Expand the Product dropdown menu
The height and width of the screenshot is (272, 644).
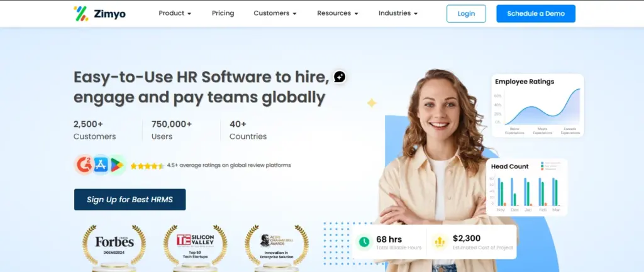(175, 13)
